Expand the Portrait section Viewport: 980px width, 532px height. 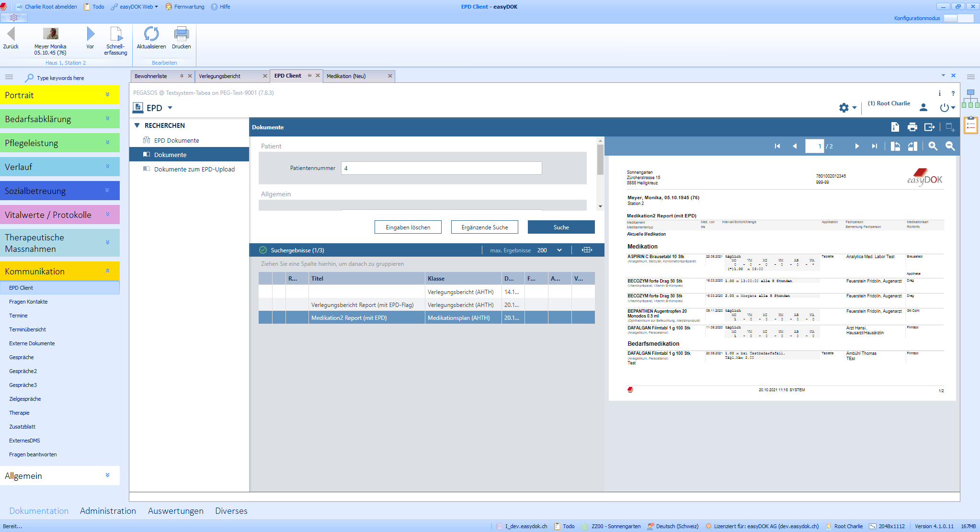(x=107, y=95)
